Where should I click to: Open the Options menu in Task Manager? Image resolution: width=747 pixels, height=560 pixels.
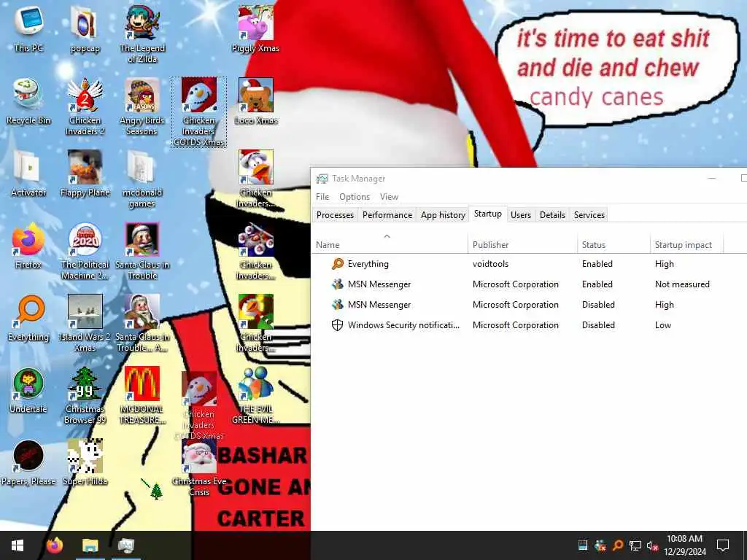click(x=355, y=197)
